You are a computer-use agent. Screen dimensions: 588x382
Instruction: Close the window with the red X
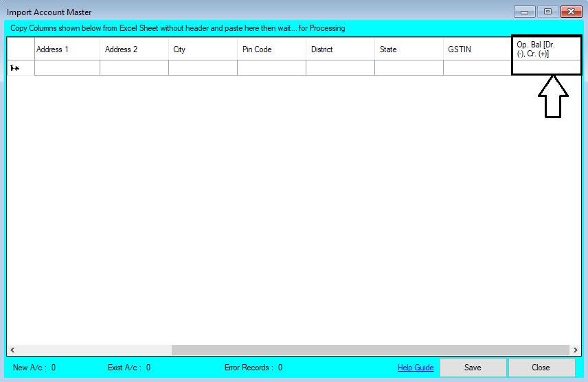pos(571,12)
